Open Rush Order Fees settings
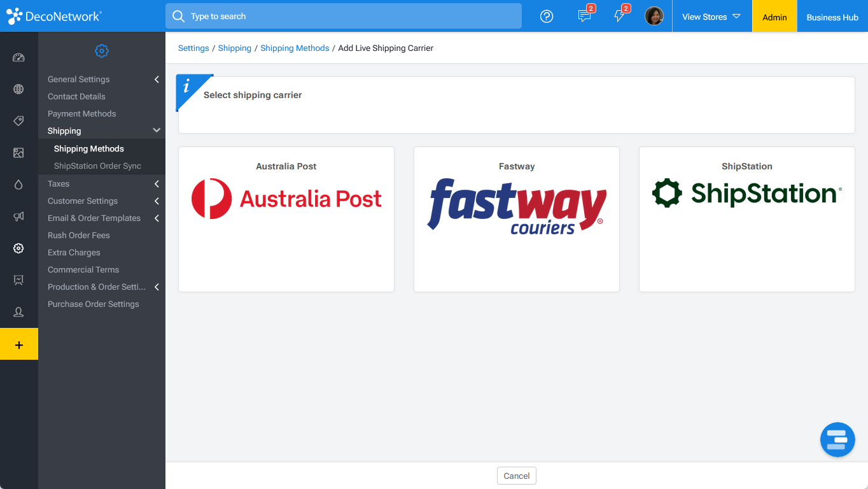Viewport: 868px width, 489px height. [x=79, y=236]
